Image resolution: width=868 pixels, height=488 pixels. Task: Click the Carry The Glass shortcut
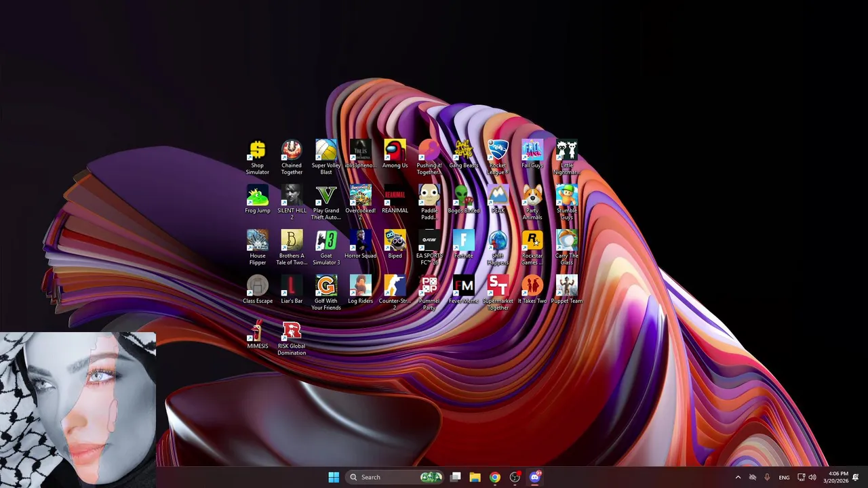coord(567,247)
